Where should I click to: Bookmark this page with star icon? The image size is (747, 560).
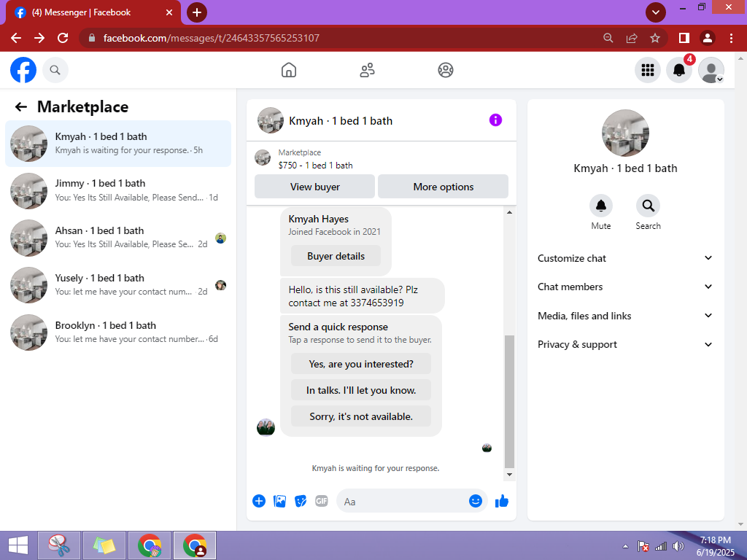point(655,38)
